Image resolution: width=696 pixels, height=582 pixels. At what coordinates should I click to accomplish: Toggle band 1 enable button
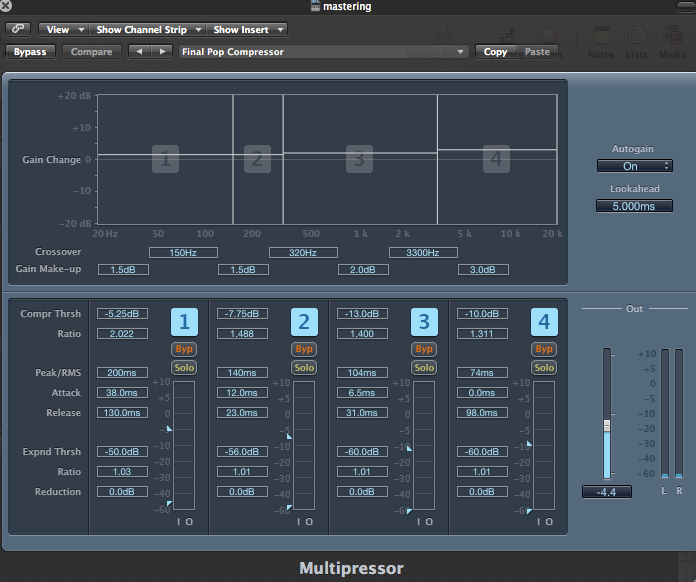coord(184,322)
